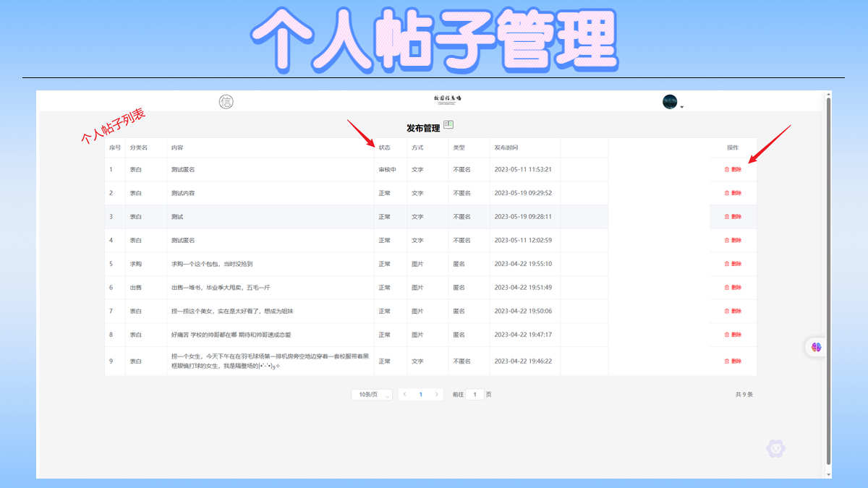Image resolution: width=868 pixels, height=488 pixels.
Task: Click 匿名 type cell in row 8
Action: click(x=459, y=335)
